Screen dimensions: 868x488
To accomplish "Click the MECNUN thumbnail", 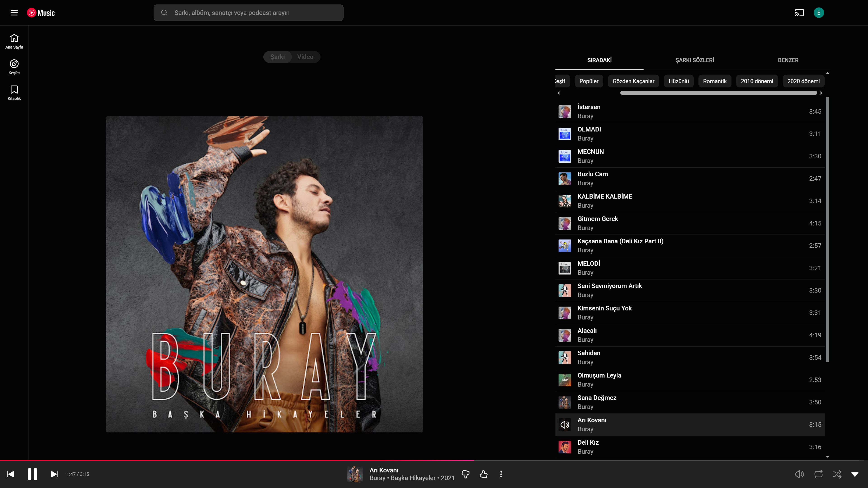I will [565, 156].
